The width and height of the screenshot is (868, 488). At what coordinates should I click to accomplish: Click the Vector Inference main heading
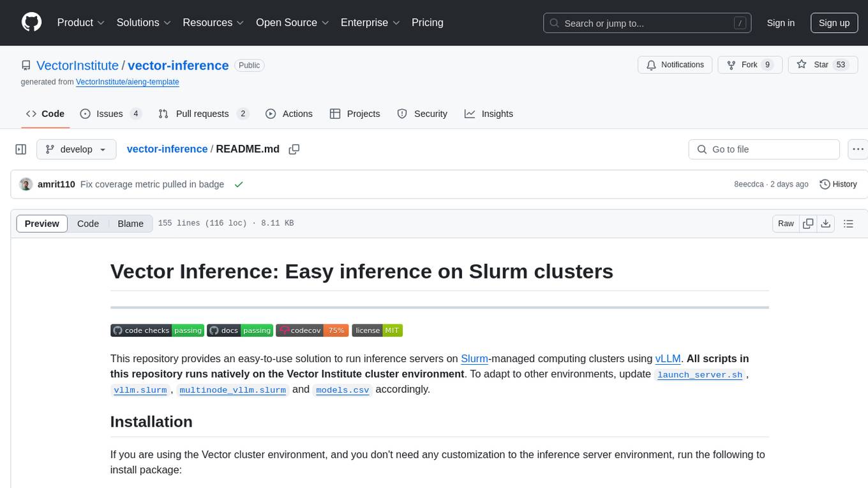tap(362, 271)
